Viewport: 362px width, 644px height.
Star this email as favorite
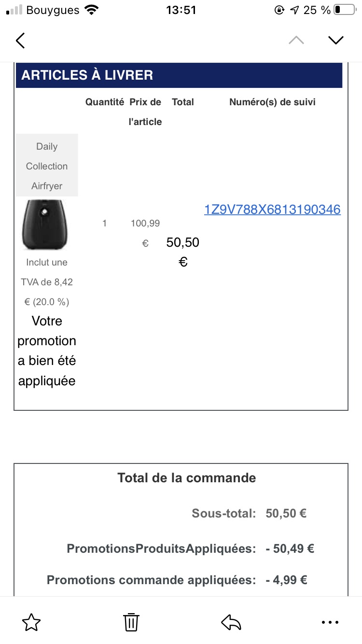[x=32, y=622]
